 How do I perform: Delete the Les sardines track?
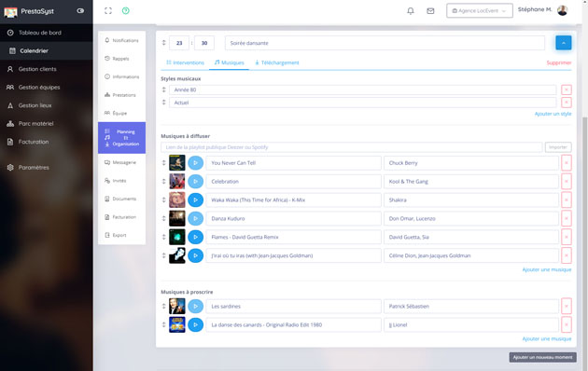coord(567,307)
